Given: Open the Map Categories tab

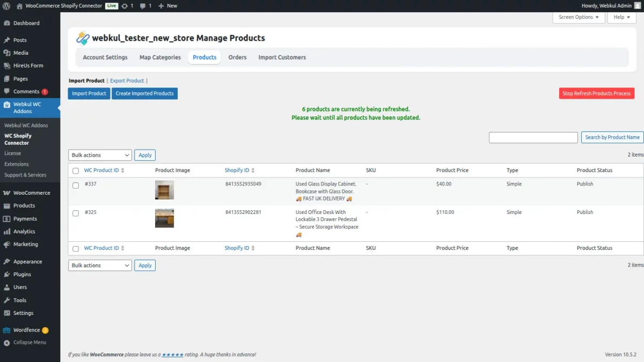Looking at the screenshot, I should [159, 57].
